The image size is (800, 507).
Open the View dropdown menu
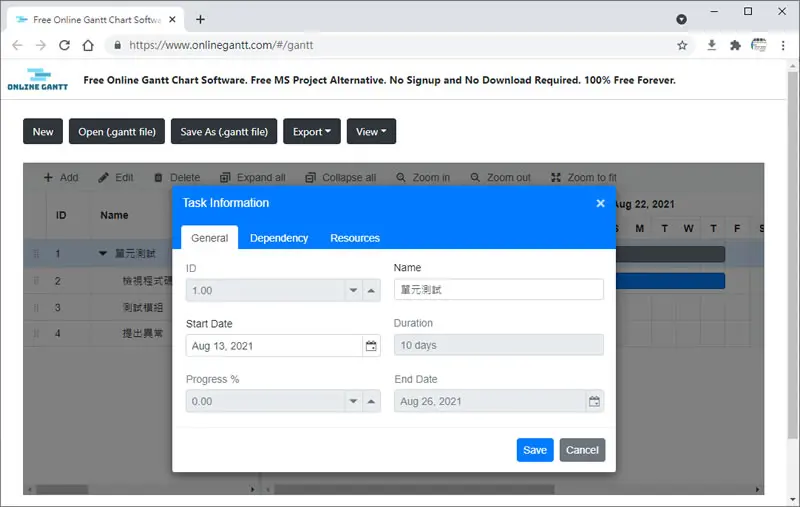pos(371,132)
